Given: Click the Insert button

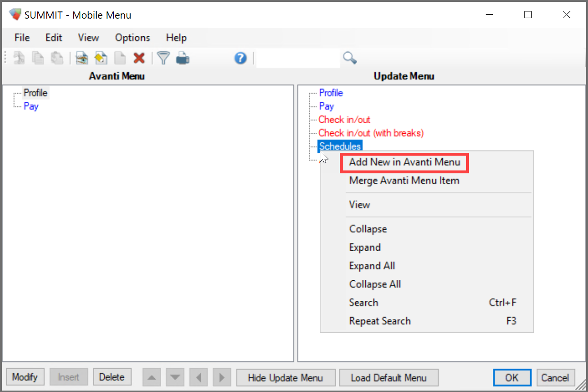Looking at the screenshot, I should coord(68,377).
